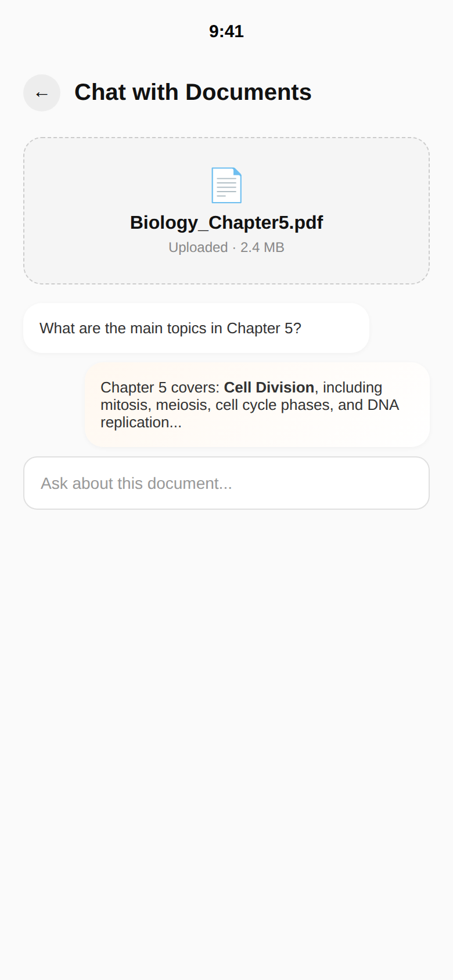This screenshot has height=980, width=453.
Task: Click "DNA" in the assistant reply
Action: coord(383,405)
